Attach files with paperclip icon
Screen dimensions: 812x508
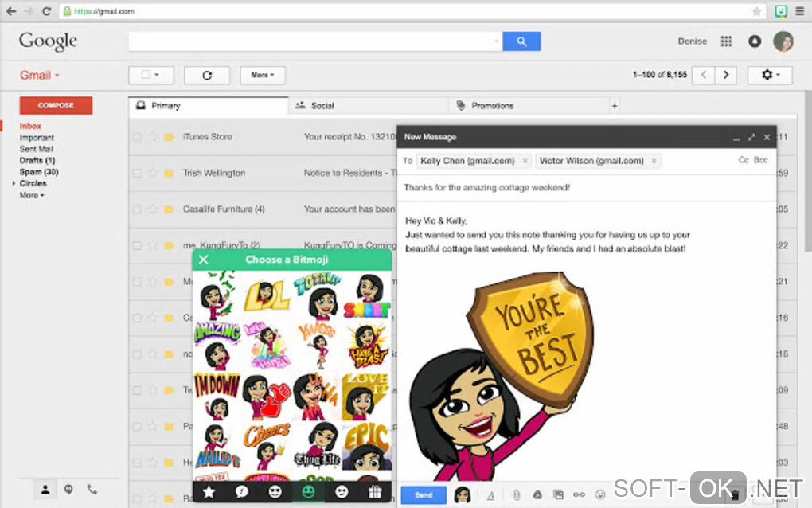517,495
